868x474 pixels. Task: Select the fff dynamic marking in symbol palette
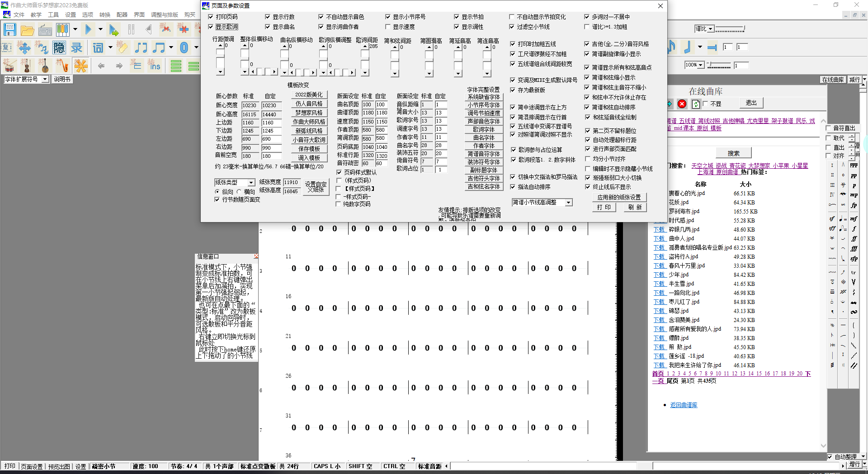point(854,249)
